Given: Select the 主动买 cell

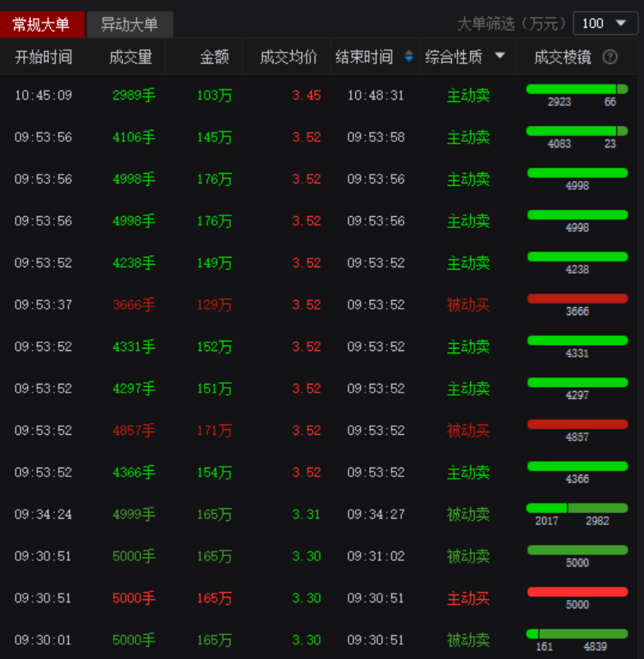Looking at the screenshot, I should click(x=468, y=598).
